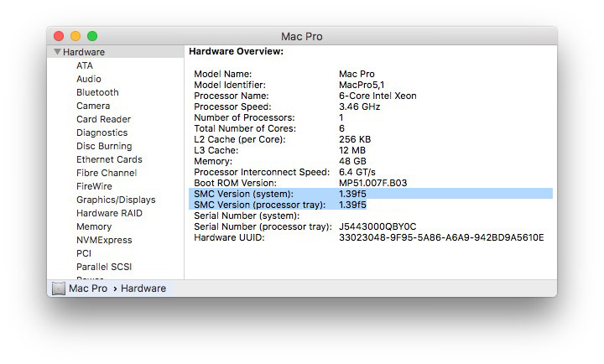
Task: Select Disc Burning in the sidebar
Action: (x=104, y=147)
